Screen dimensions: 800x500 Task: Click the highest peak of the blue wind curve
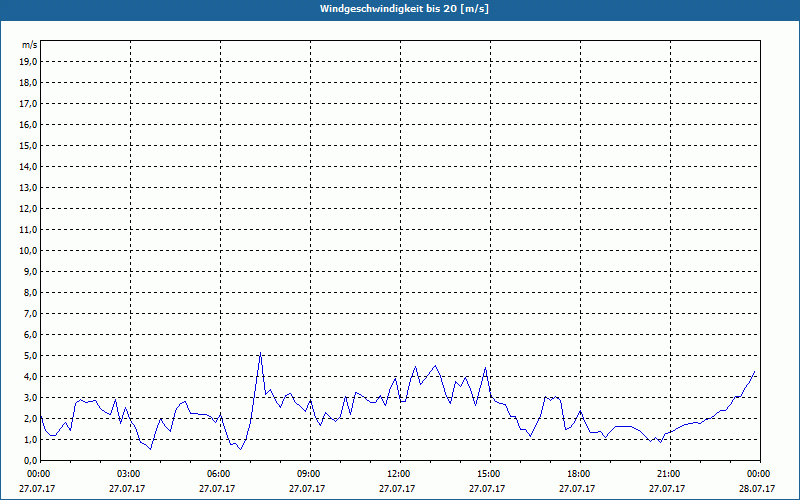coord(260,353)
